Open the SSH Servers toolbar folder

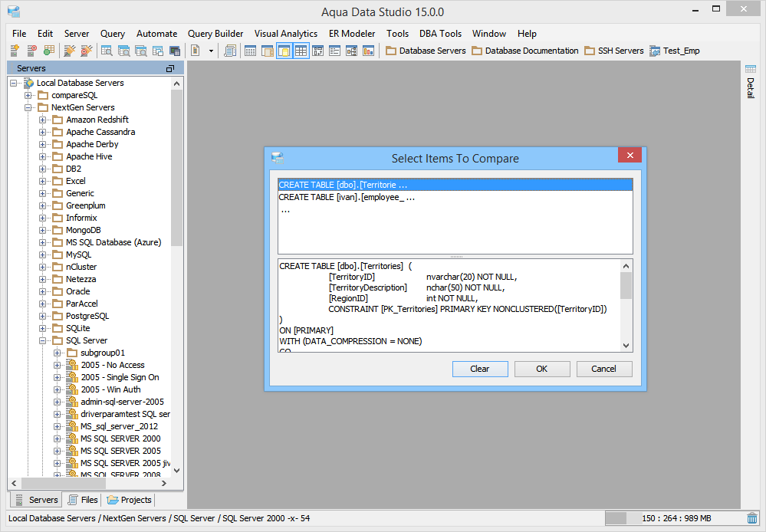614,51
